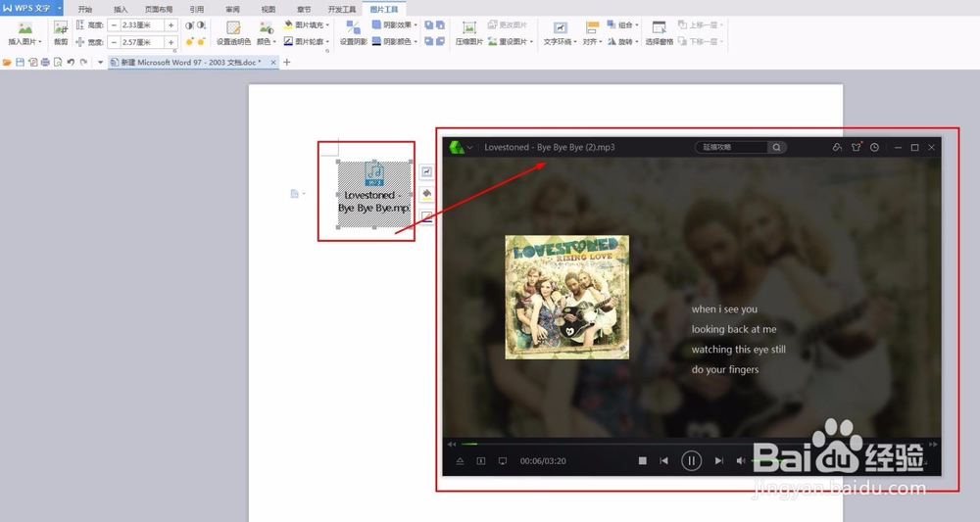The image size is (980, 522).
Task: Increase picture height with plus stepper
Action: click(x=171, y=25)
